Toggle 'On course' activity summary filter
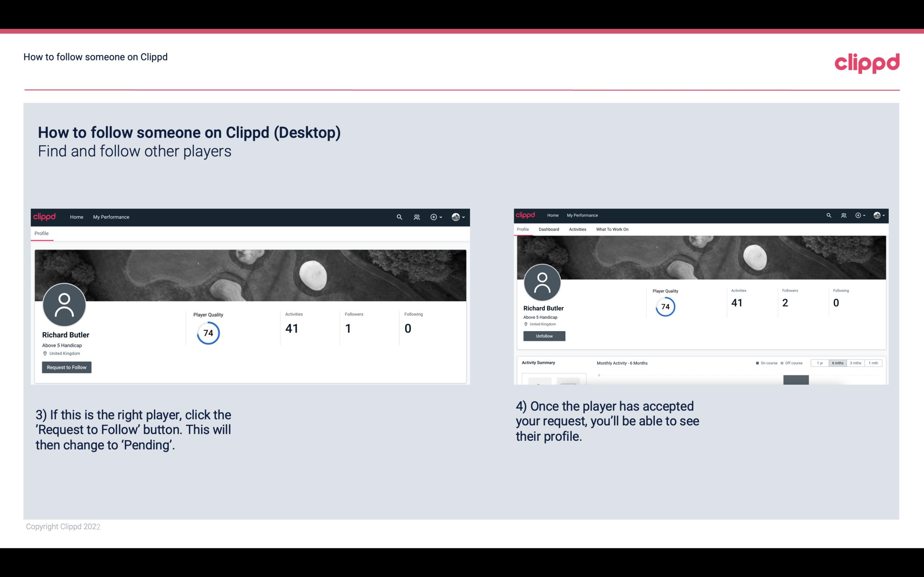924x577 pixels. point(766,363)
